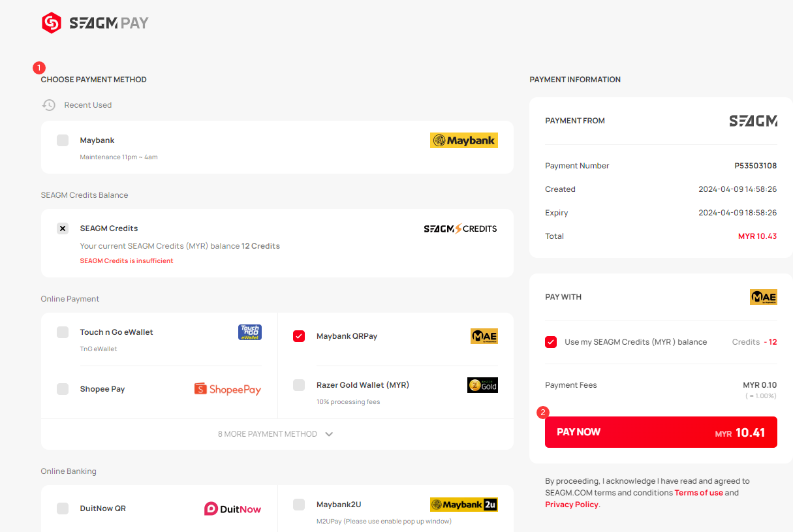Click the SEAGM Pay logo
The height and width of the screenshot is (532, 793).
pos(95,23)
